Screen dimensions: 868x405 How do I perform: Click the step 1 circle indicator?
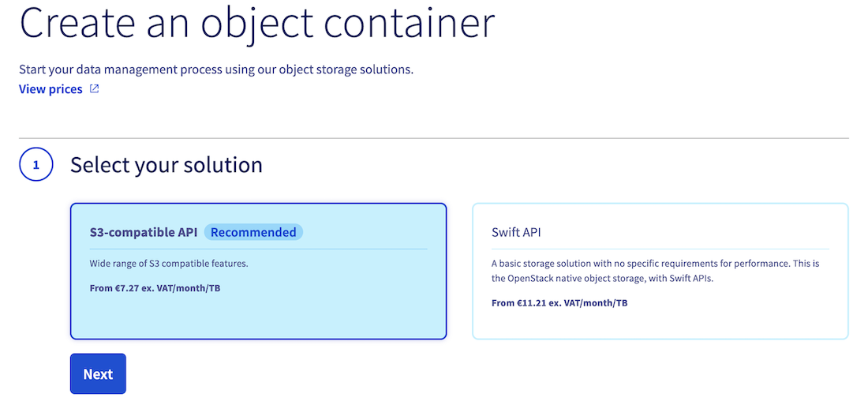[x=36, y=165]
